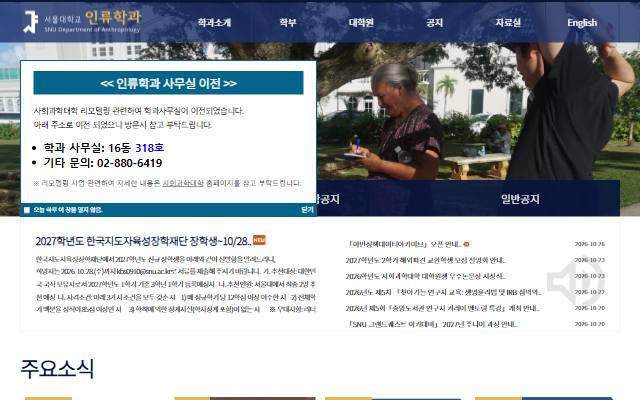The width and height of the screenshot is (640, 400).
Task: Click the 주요소식 section heading
Action: click(57, 369)
